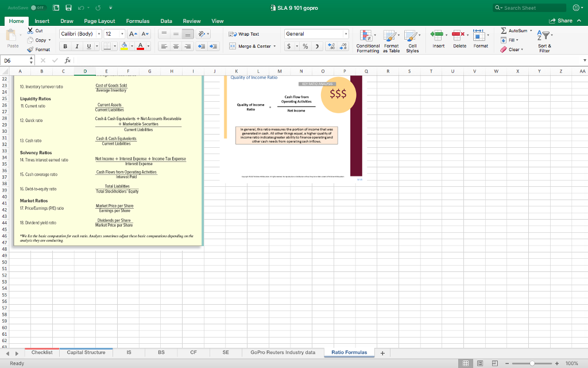Click the Save icon in title bar
588x368 pixels.
68,7
